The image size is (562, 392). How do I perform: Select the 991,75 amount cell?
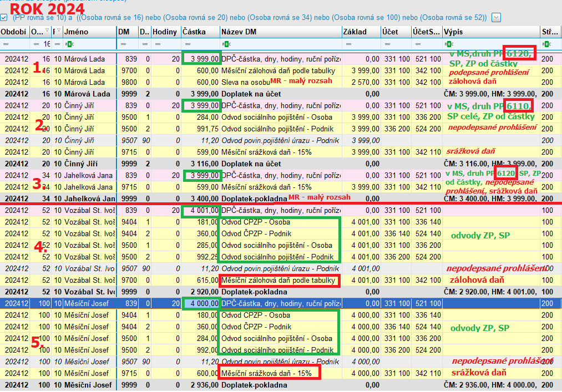click(200, 129)
